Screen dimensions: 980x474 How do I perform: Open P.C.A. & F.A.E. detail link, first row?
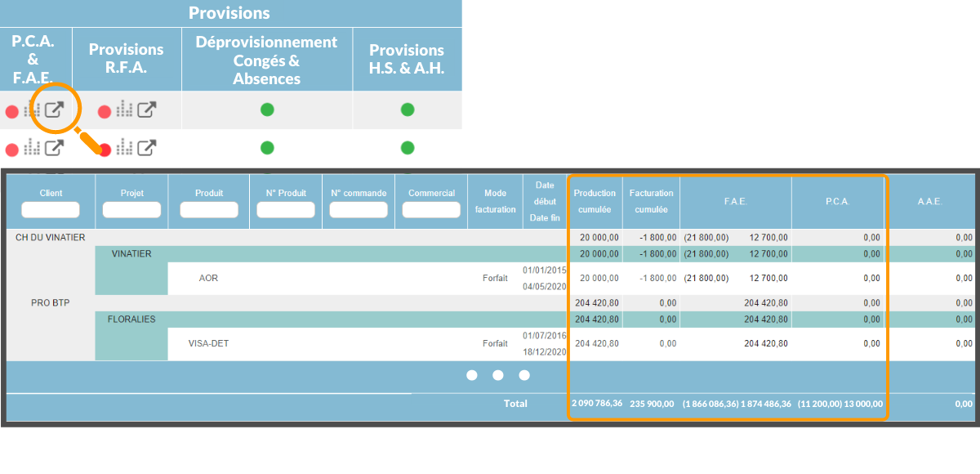point(54,110)
